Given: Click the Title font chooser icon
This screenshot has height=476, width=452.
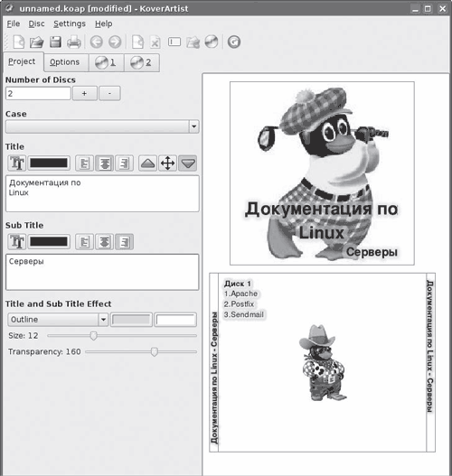Looking at the screenshot, I should click(x=16, y=163).
